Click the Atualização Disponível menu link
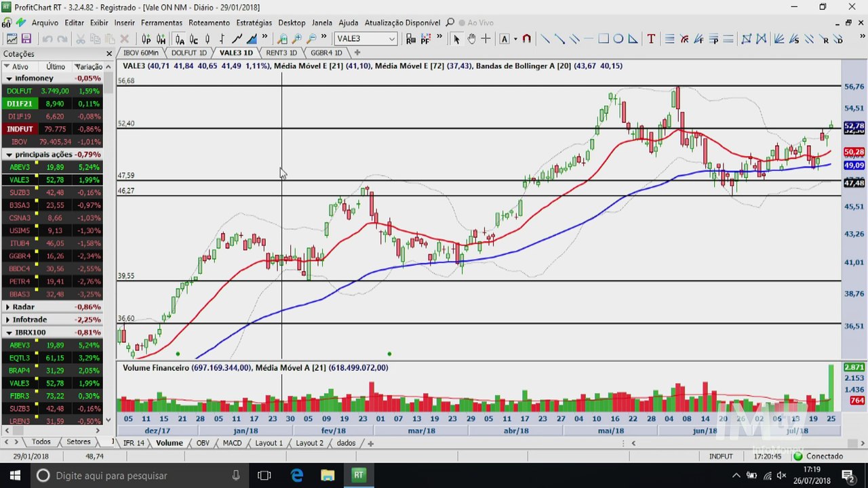The image size is (868, 488). [402, 22]
